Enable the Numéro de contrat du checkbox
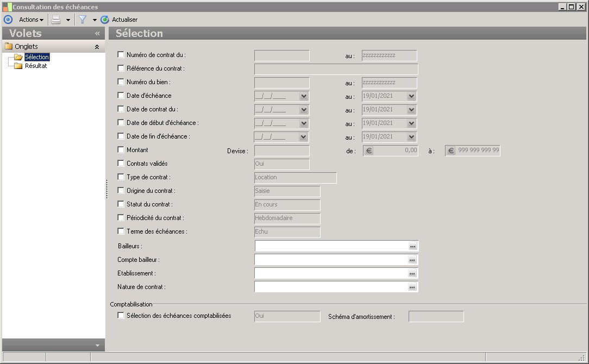 tap(121, 55)
